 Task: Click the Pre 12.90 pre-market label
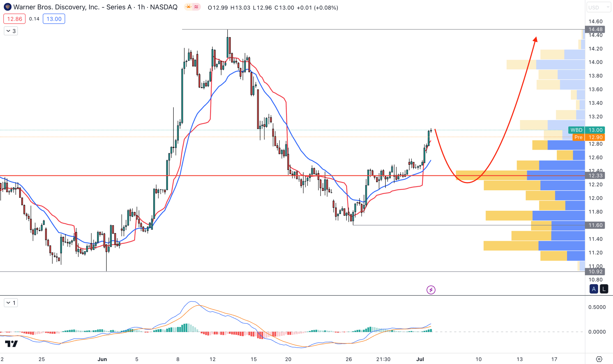tap(589, 137)
